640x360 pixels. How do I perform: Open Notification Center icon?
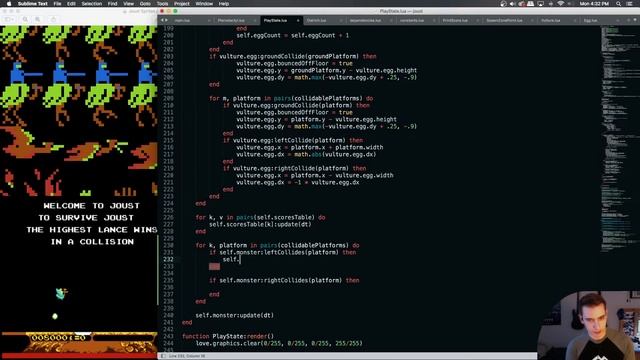click(x=629, y=4)
